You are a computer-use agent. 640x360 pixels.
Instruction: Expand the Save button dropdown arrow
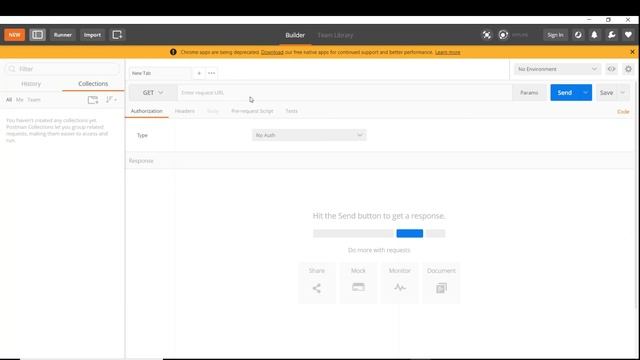tap(622, 93)
